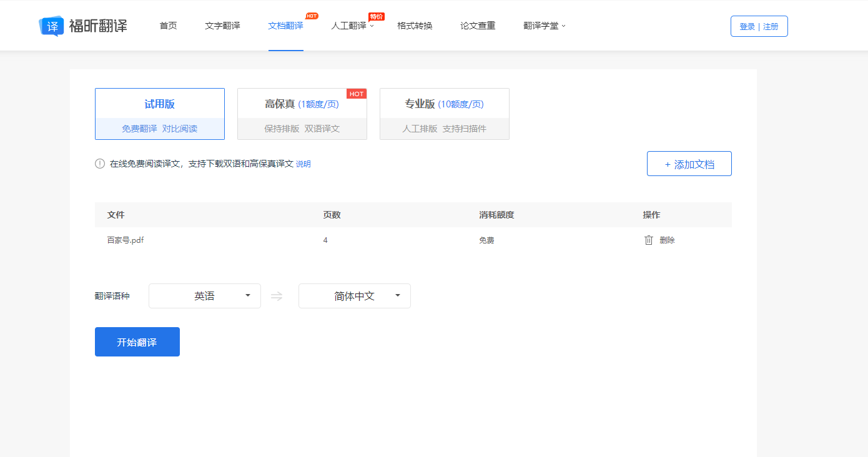This screenshot has width=868, height=457.
Task: Click the HOT badge on 高保真 card
Action: point(357,94)
